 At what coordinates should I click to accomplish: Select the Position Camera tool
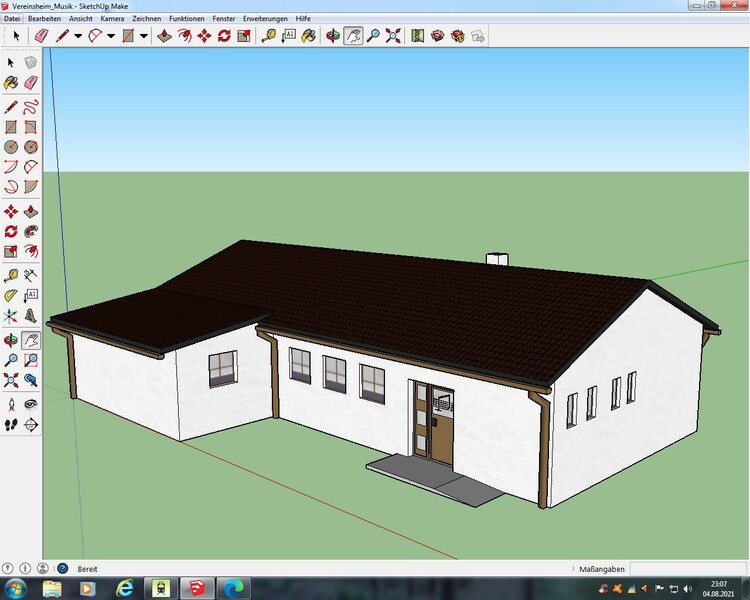coord(11,405)
